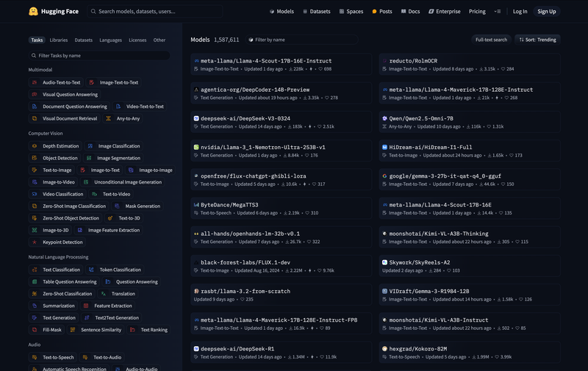
Task: Click the Sign Up button
Action: click(547, 11)
